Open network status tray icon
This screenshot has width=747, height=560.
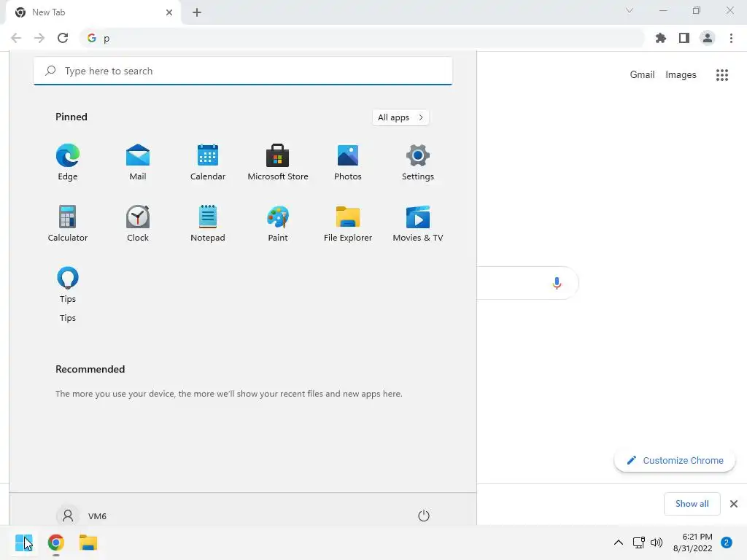638,542
